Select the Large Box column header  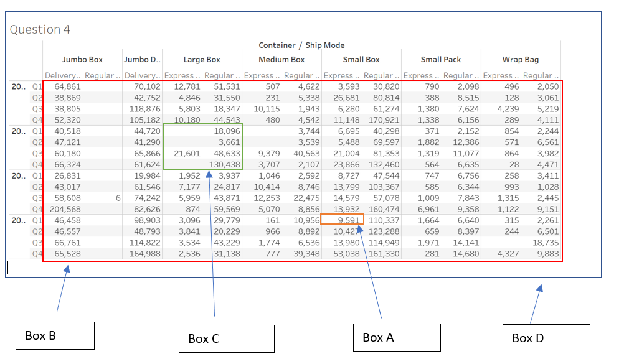click(x=201, y=59)
